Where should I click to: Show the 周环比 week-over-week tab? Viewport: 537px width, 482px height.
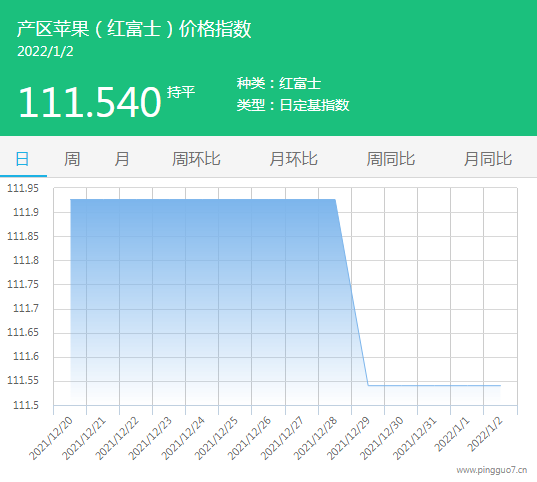(196, 159)
